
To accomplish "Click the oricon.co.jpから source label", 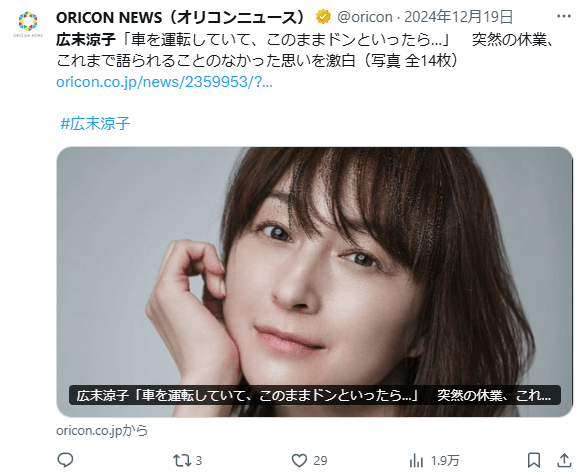I will point(102,430).
